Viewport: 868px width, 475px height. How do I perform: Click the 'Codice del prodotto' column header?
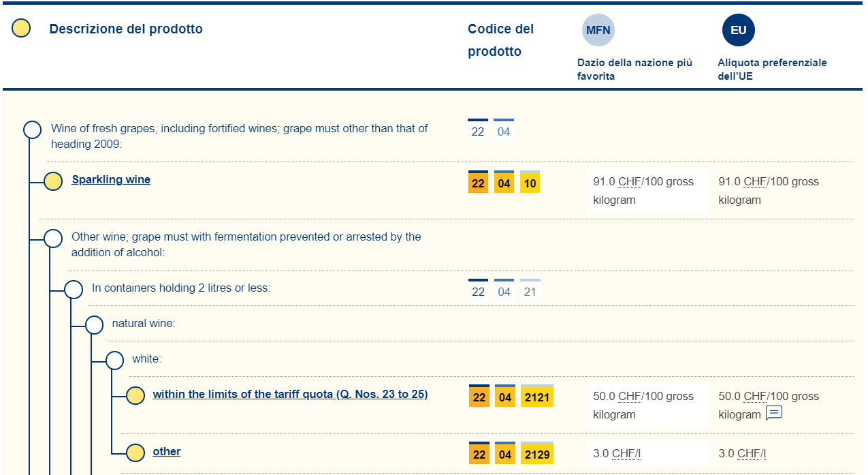click(500, 40)
